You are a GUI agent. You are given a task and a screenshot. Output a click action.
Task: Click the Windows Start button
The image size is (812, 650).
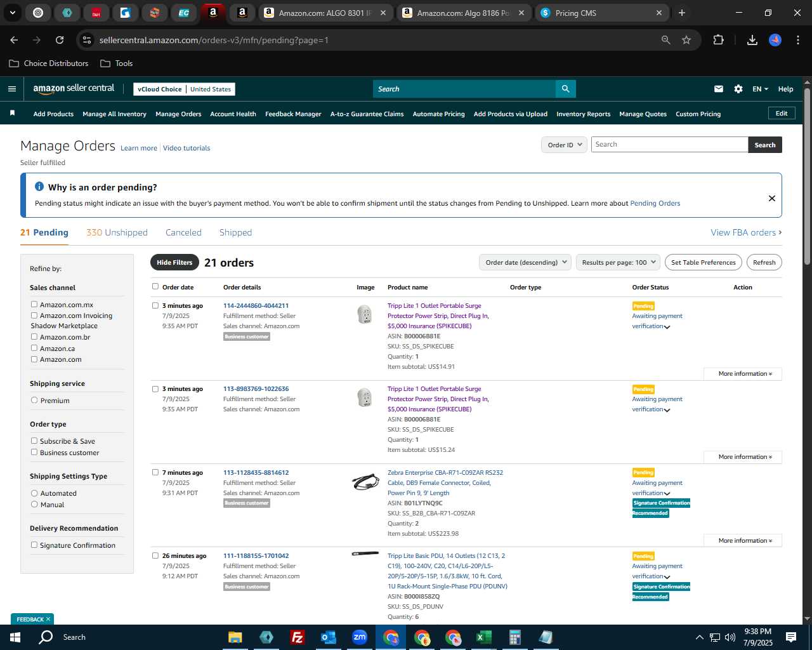pyautogui.click(x=15, y=637)
